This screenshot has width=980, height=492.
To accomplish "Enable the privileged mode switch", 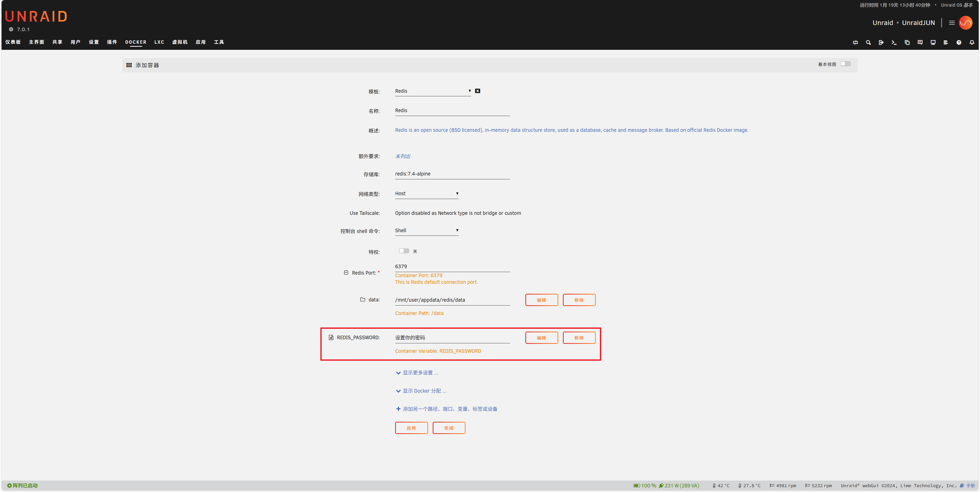I will [x=404, y=251].
